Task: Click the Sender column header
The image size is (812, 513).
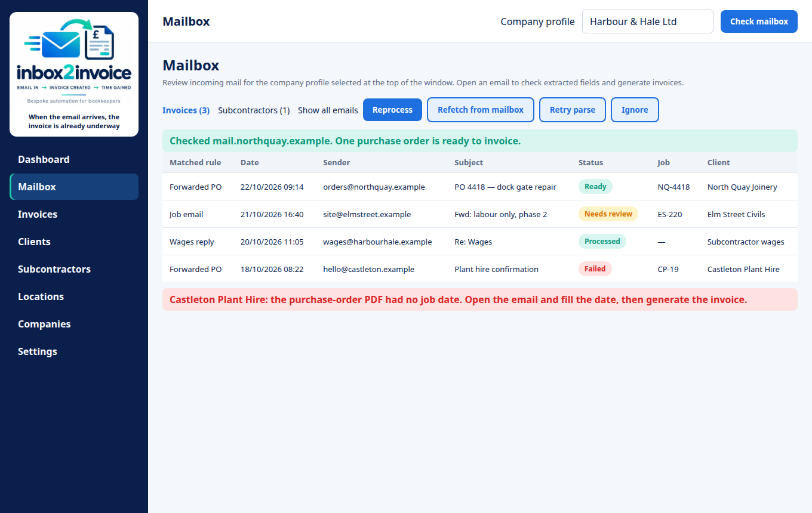Action: point(337,162)
